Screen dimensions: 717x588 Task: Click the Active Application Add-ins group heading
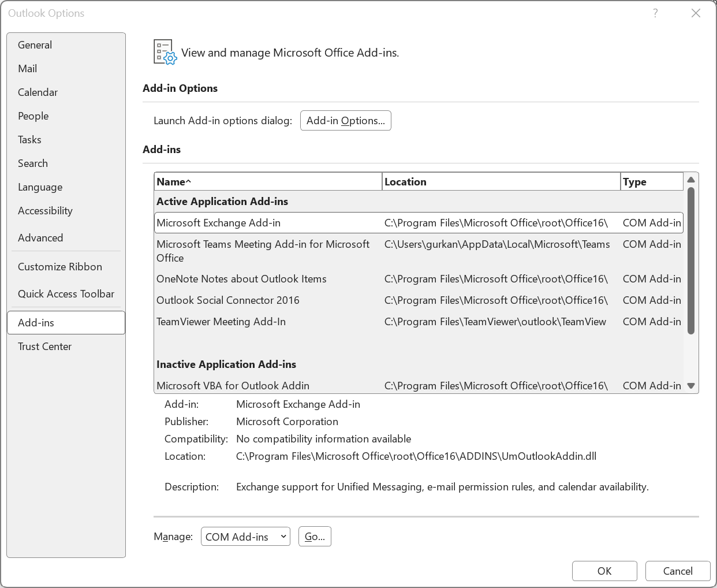(x=222, y=202)
